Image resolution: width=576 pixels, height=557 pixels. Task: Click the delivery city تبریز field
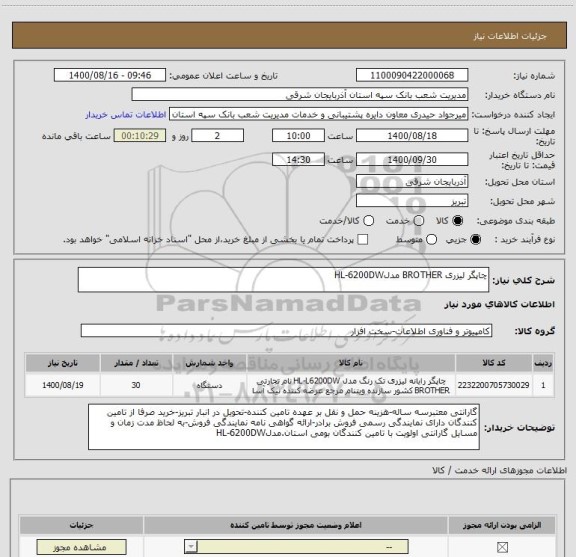tap(412, 201)
